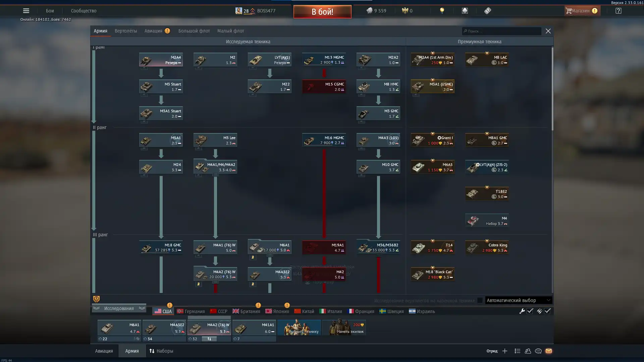Toggle auto-repair checkbox next to wrench

click(x=530, y=311)
